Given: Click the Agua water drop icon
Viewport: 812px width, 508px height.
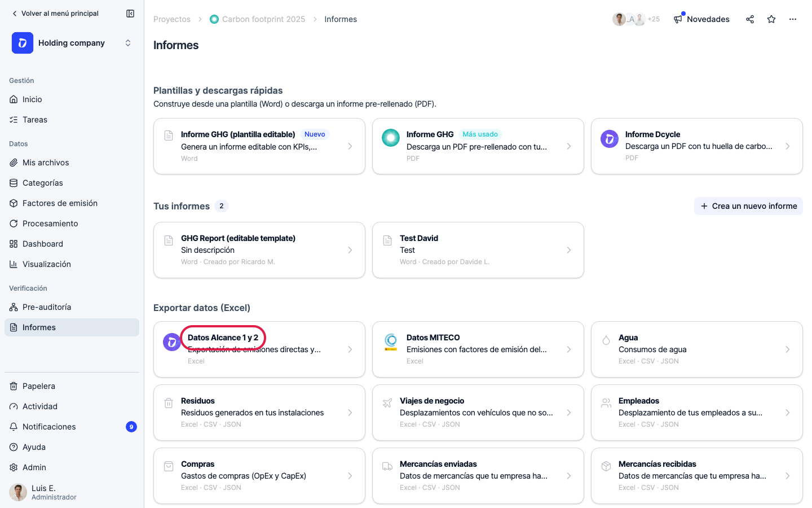Looking at the screenshot, I should [606, 340].
